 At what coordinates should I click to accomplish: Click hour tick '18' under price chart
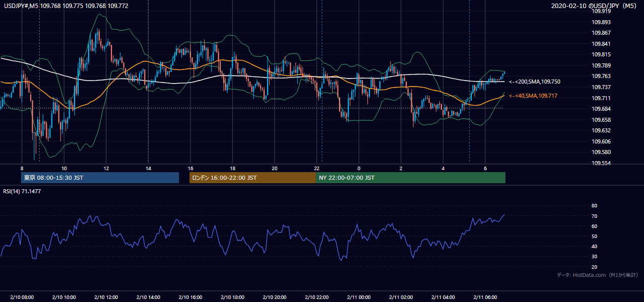(232, 168)
